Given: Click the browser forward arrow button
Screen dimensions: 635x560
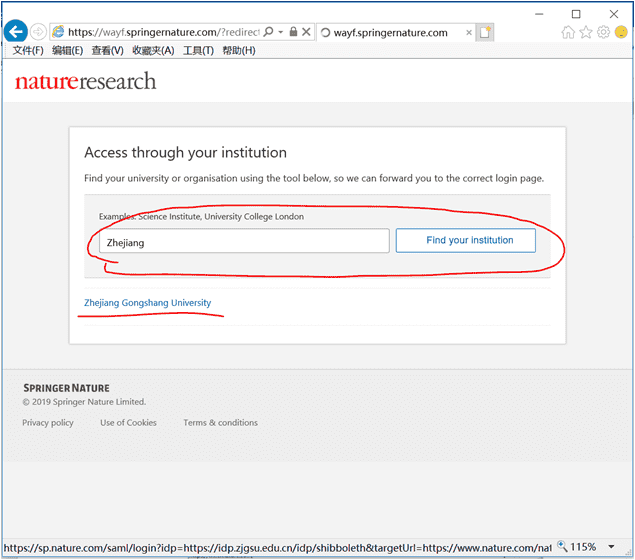Looking at the screenshot, I should point(38,32).
